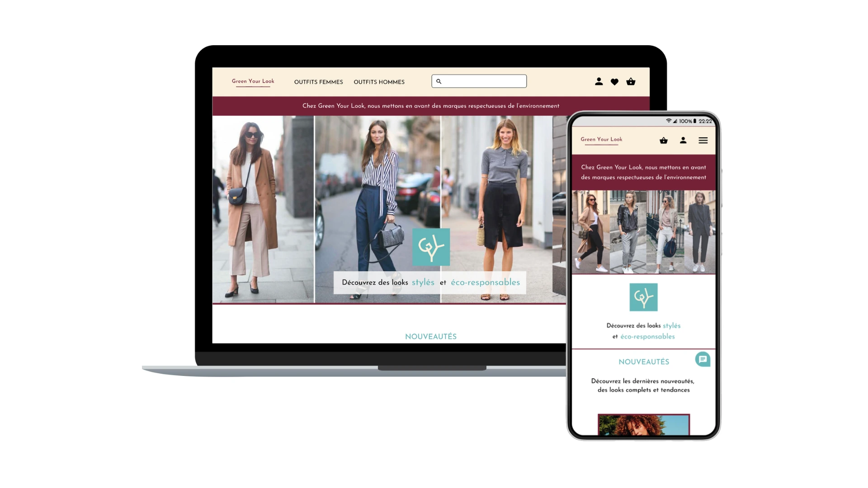868x488 pixels.
Task: Click the shopping cart icon
Action: 631,82
